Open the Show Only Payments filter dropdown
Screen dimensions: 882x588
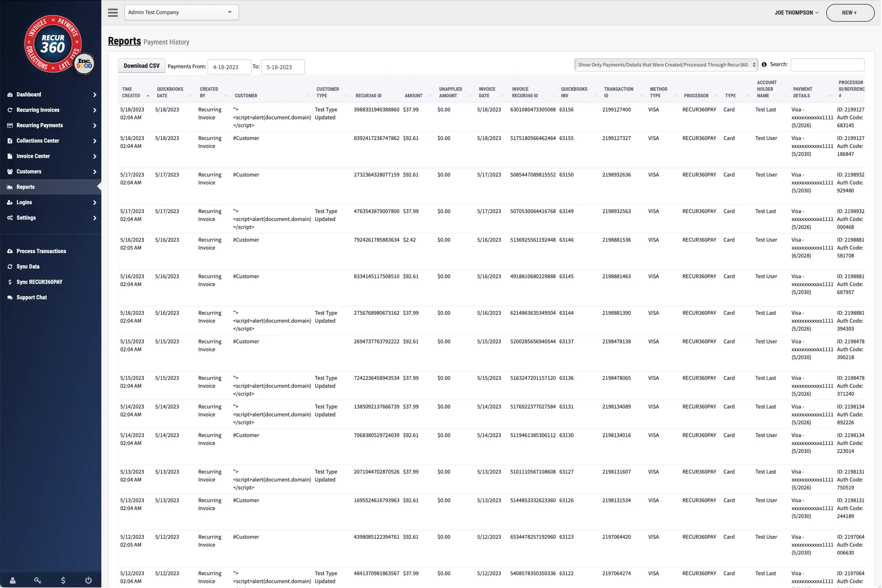pos(666,65)
